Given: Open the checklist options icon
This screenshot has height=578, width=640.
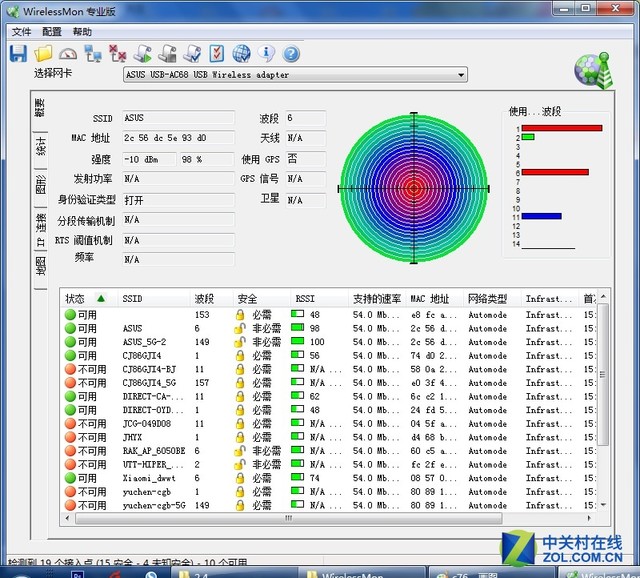Looking at the screenshot, I should [217, 53].
